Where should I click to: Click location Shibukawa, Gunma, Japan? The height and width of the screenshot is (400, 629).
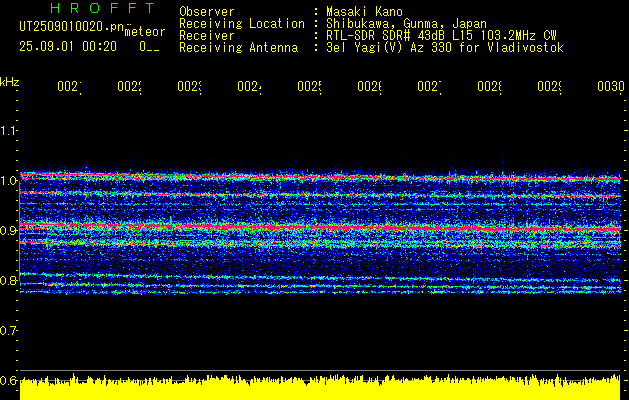coord(406,24)
